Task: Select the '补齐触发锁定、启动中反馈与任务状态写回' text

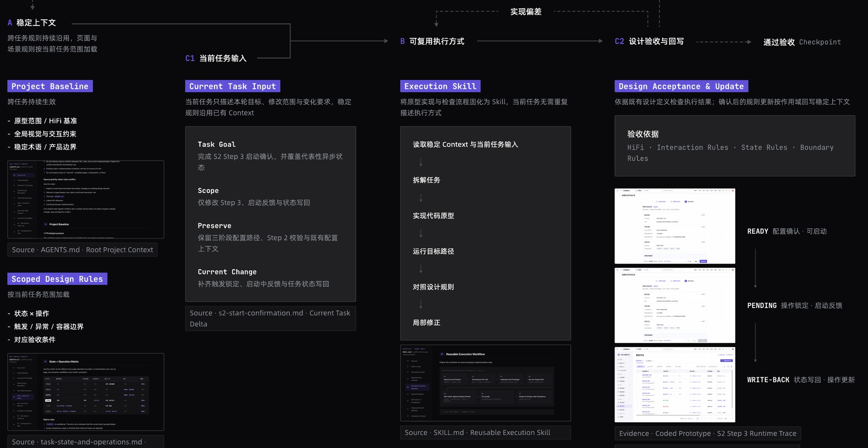Action: pyautogui.click(x=263, y=284)
